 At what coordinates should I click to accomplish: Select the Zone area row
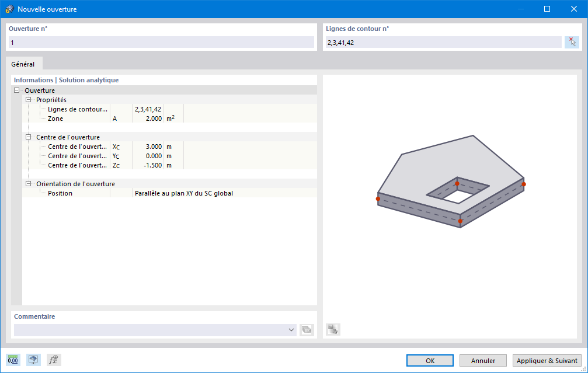(169, 118)
